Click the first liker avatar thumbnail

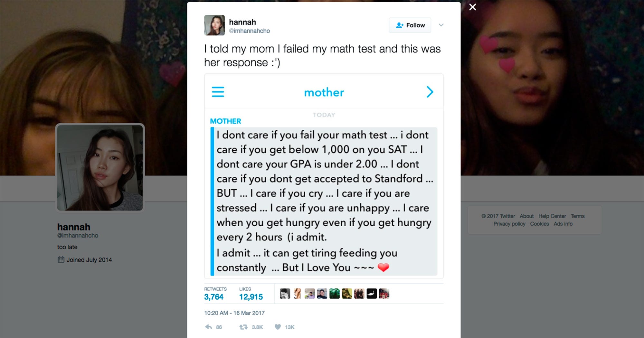[285, 294]
